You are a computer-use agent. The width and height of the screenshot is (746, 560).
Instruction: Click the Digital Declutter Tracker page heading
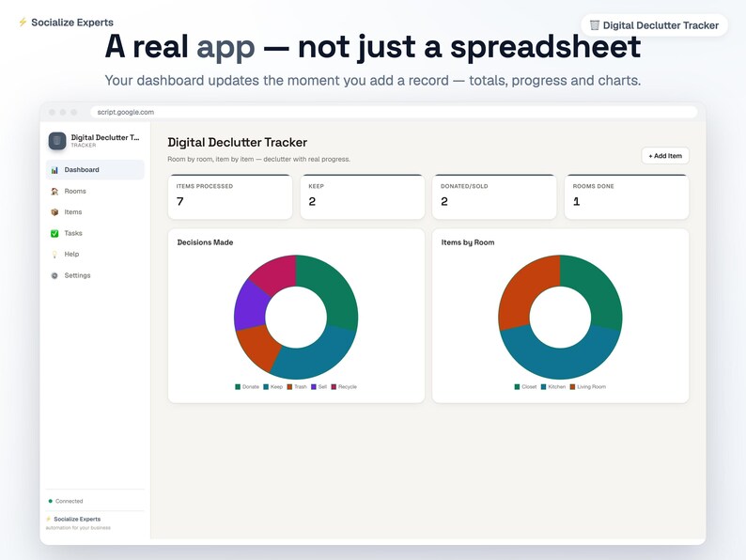(x=238, y=142)
